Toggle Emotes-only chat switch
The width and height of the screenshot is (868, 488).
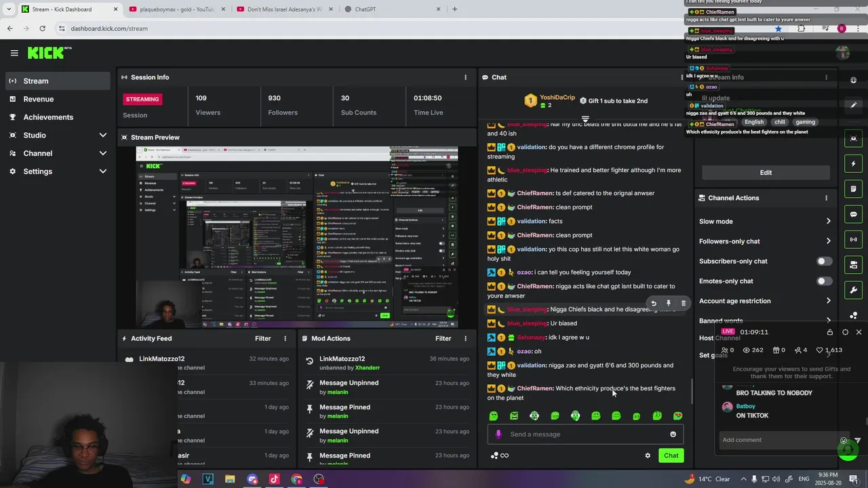pyautogui.click(x=824, y=281)
